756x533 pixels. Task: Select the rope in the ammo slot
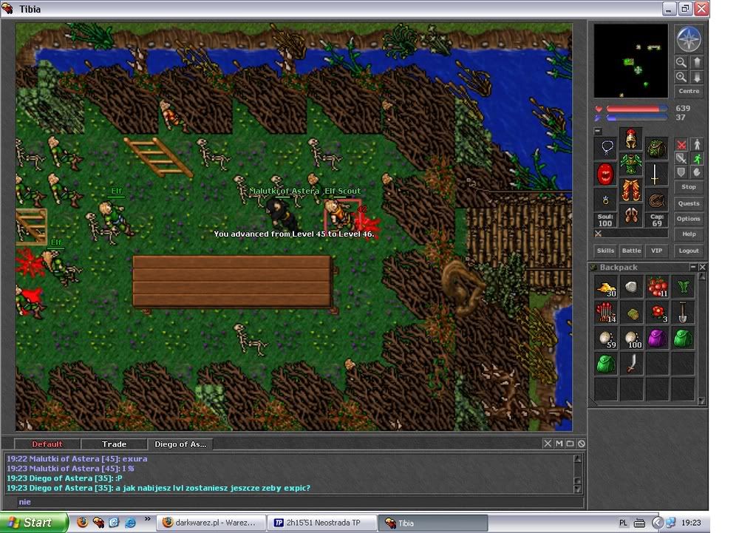[655, 199]
